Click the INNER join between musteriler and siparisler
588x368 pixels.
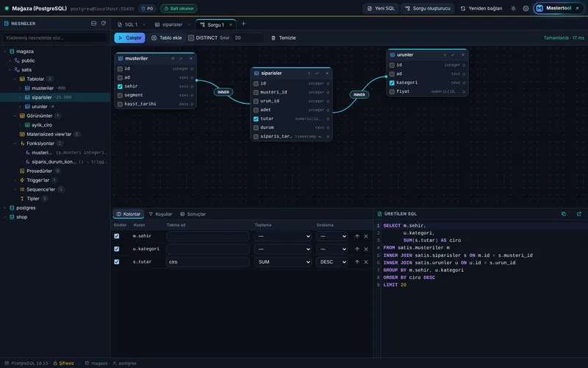coord(223,92)
